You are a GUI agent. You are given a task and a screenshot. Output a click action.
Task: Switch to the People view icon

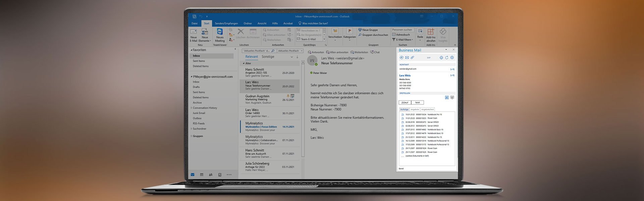click(211, 175)
